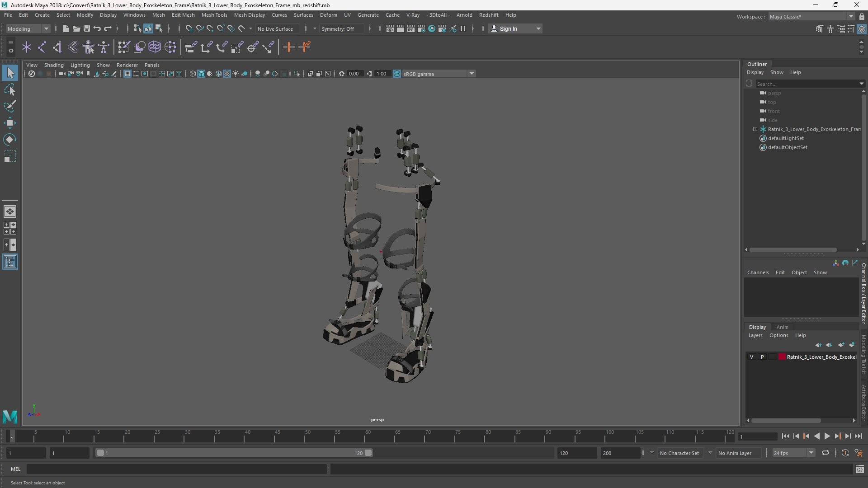This screenshot has height=488, width=868.
Task: Switch to the Anim layer tab
Action: (782, 327)
